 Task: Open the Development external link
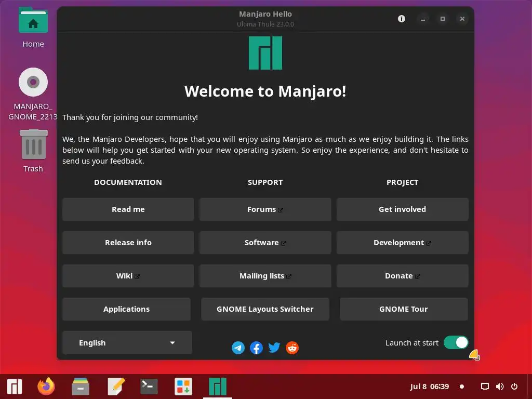(x=403, y=243)
